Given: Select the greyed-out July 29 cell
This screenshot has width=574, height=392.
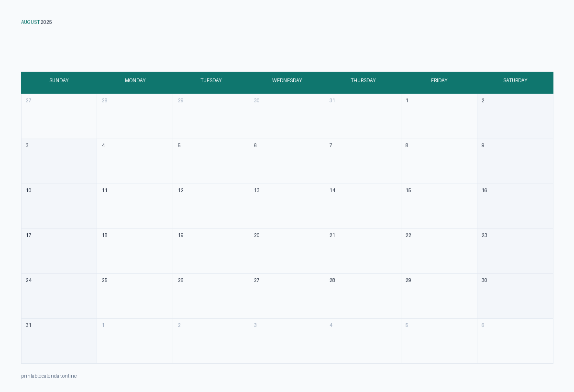Looking at the screenshot, I should point(211,117).
